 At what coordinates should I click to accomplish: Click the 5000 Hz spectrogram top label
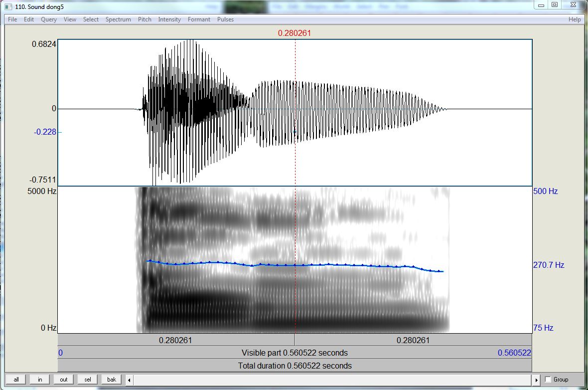pyautogui.click(x=42, y=191)
